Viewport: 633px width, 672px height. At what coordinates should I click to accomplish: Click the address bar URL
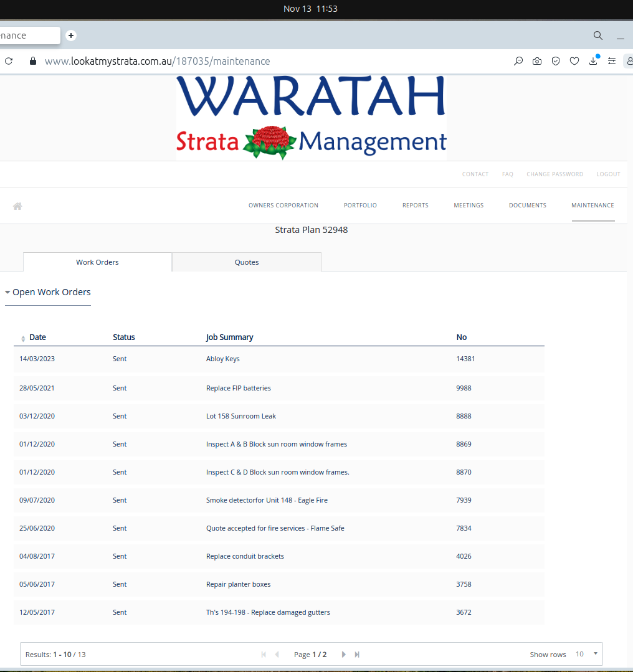point(158,61)
